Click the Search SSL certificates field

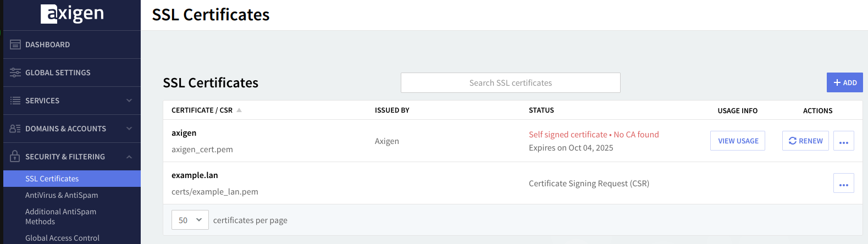pyautogui.click(x=510, y=83)
